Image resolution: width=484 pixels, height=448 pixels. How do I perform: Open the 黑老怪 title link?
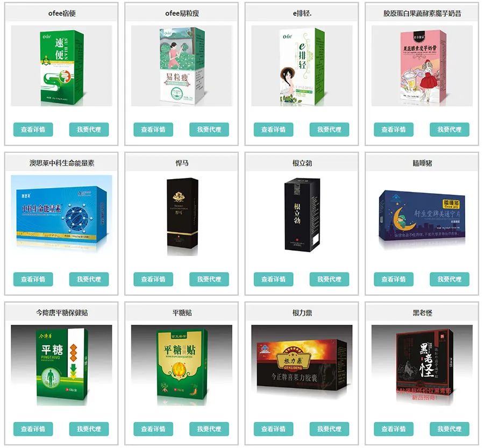pos(422,313)
